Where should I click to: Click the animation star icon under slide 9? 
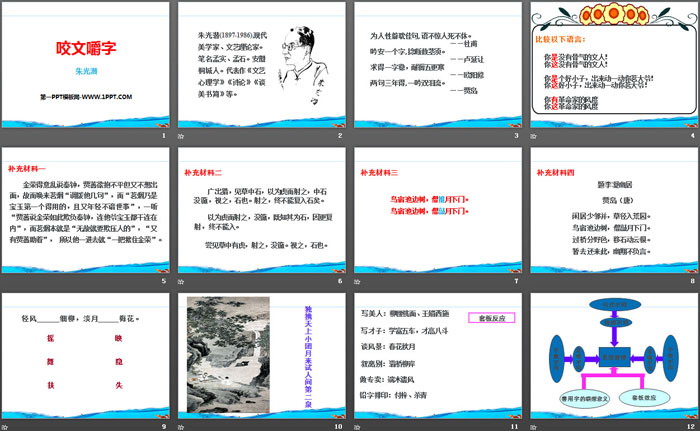pyautogui.click(x=4, y=427)
